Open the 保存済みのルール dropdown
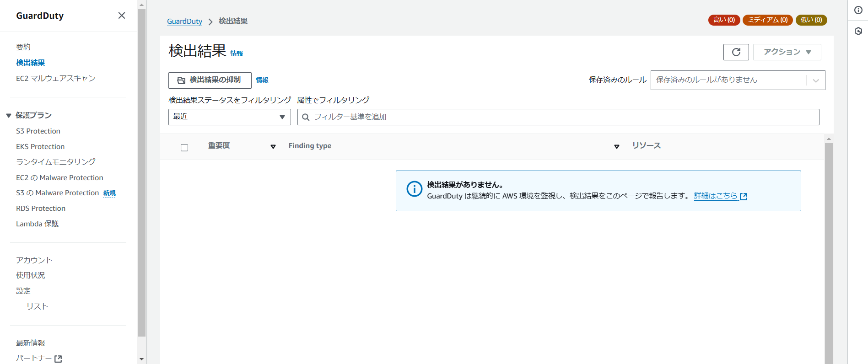 738,80
